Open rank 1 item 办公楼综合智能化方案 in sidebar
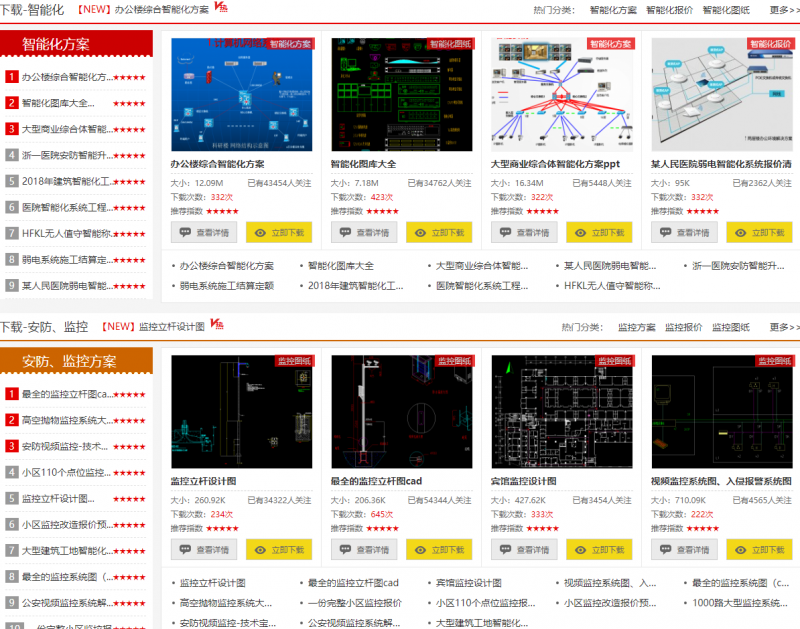The height and width of the screenshot is (629, 800). click(67, 77)
